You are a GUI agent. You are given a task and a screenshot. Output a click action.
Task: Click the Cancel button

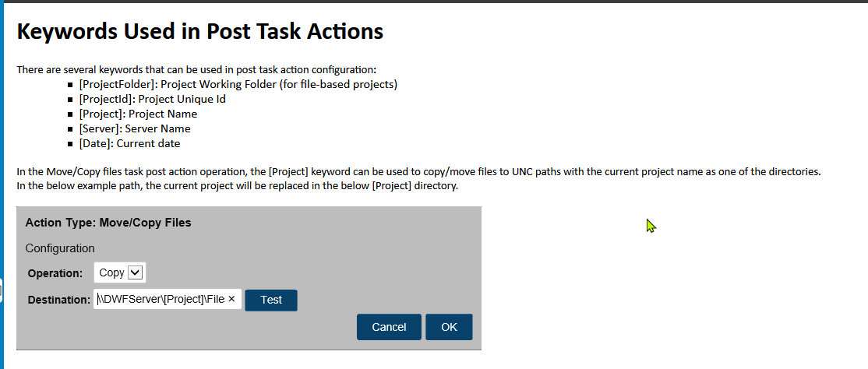[389, 327]
